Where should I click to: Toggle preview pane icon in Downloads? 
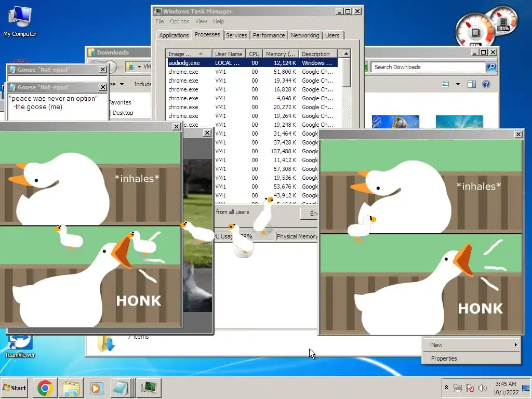coord(472,84)
